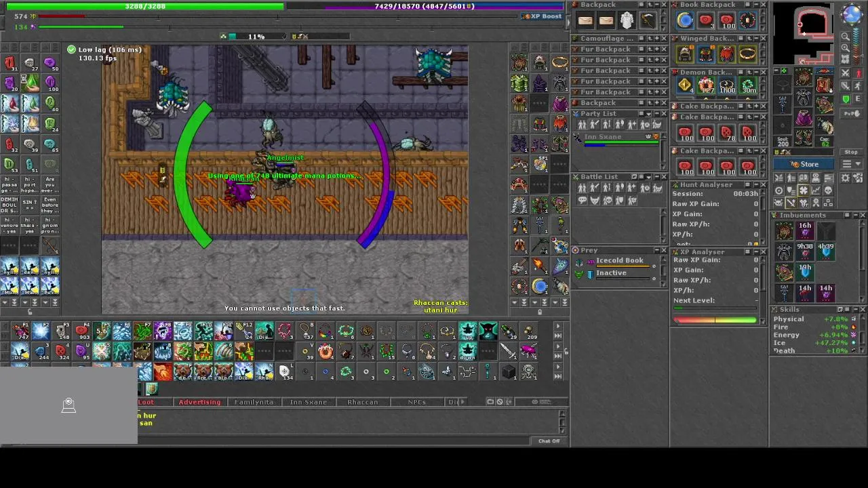
Task: Switch to the Rhaccan chat tab
Action: 362,402
